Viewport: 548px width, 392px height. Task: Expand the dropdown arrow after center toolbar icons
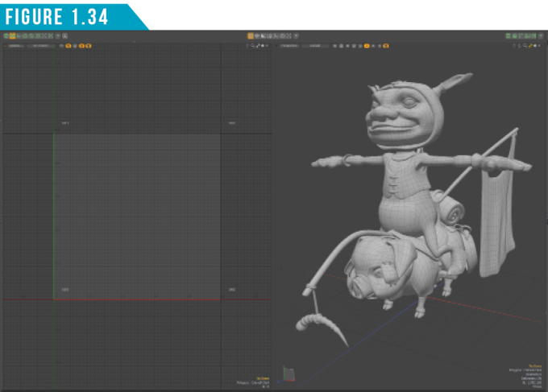click(x=296, y=36)
